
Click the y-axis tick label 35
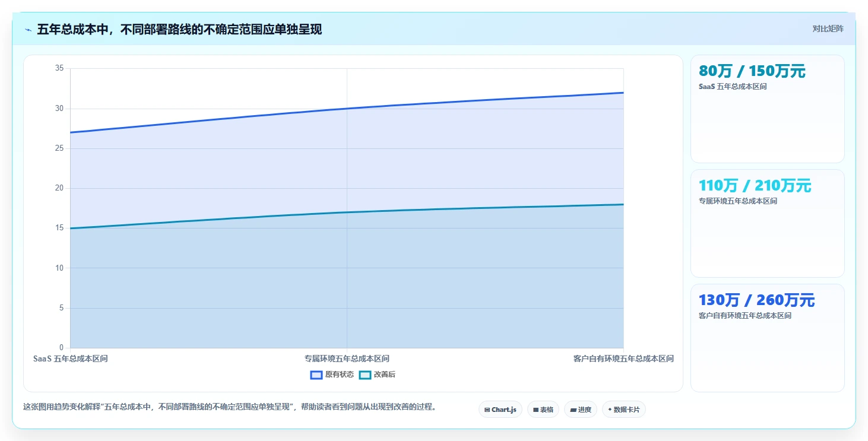[x=59, y=68]
